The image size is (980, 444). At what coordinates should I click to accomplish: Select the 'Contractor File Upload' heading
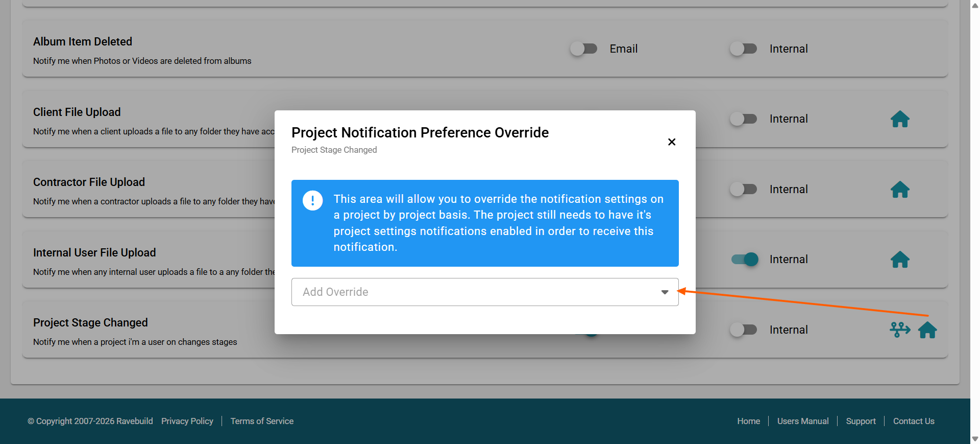[x=89, y=182]
